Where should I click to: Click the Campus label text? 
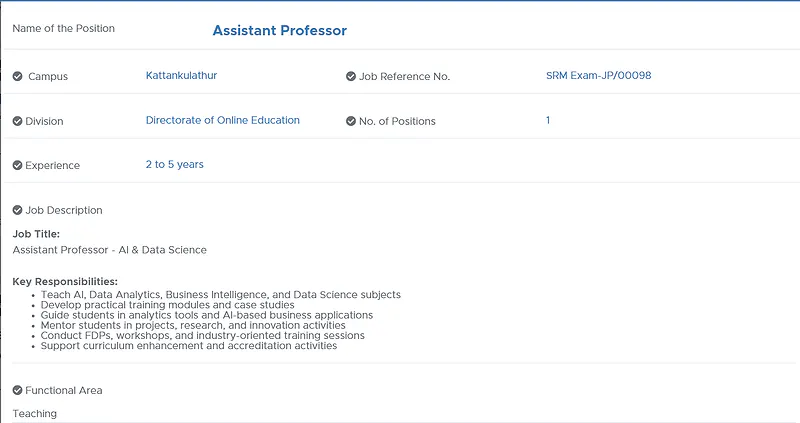[48, 77]
